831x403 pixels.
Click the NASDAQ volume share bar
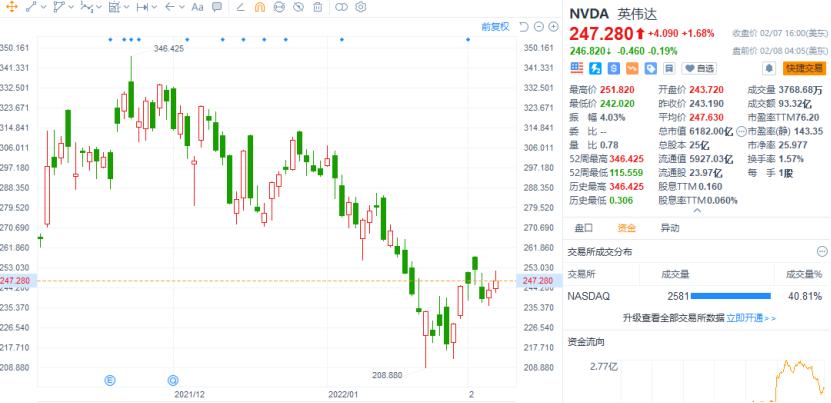730,296
